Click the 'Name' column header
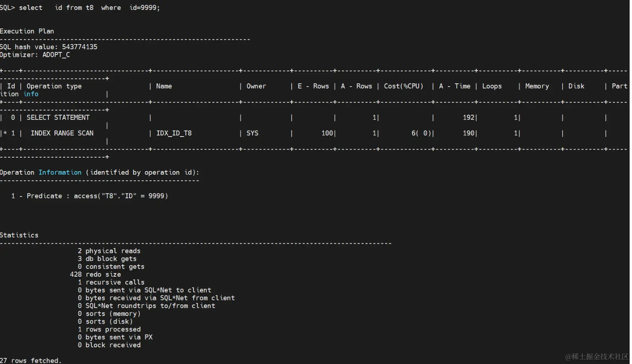The height and width of the screenshot is (364, 632). 164,86
